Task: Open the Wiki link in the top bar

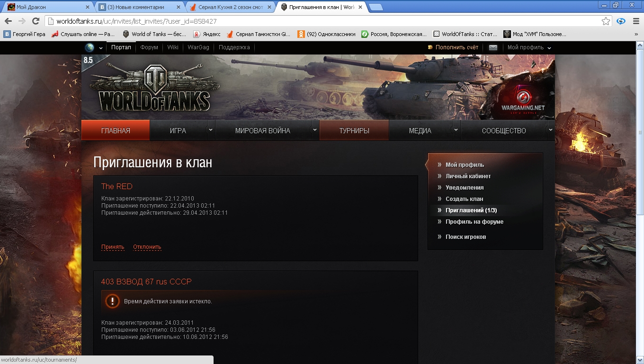Action: point(173,47)
